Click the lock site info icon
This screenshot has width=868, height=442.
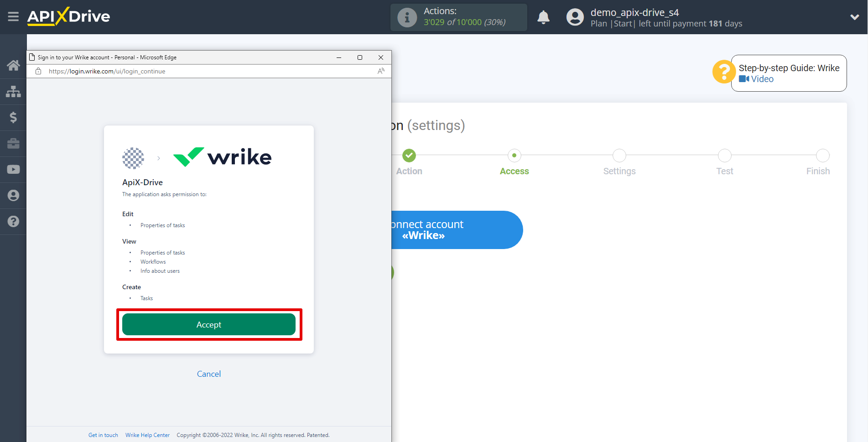[x=38, y=71]
